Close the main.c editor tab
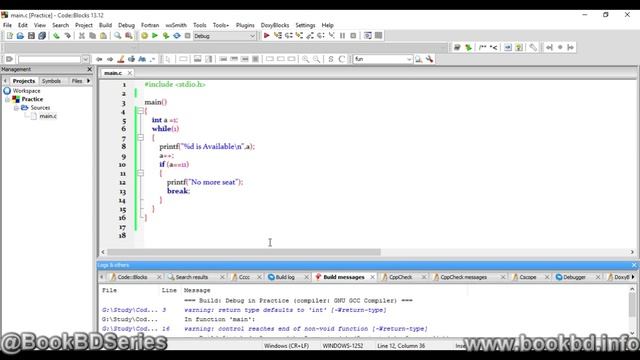 coord(129,73)
